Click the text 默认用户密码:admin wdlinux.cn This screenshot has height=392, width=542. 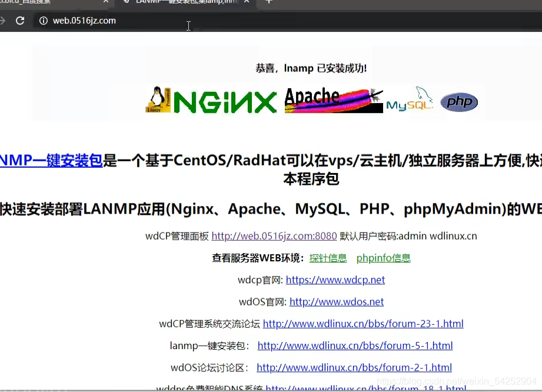click(x=408, y=236)
